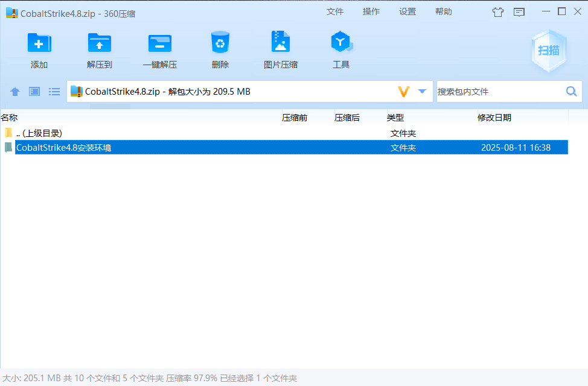
Task: Click the 360压缩 app icon in title bar
Action: [12, 13]
